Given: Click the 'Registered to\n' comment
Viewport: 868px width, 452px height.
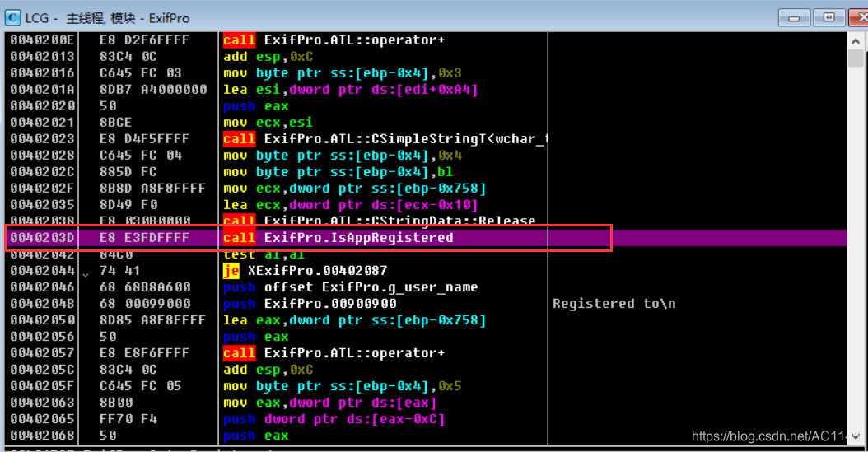Looking at the screenshot, I should coord(614,304).
